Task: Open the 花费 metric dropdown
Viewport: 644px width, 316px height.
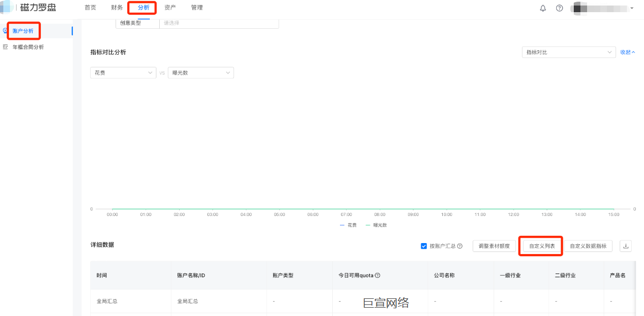Action: pyautogui.click(x=123, y=72)
